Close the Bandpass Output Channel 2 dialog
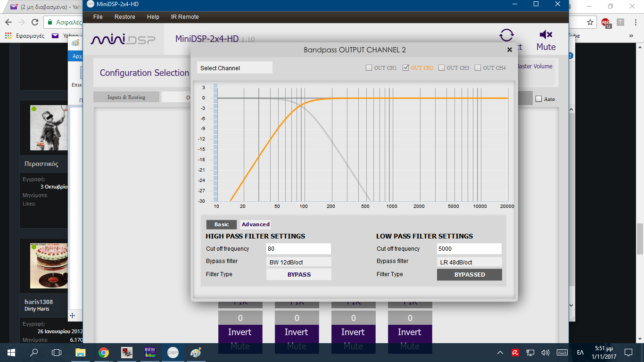 [510, 49]
